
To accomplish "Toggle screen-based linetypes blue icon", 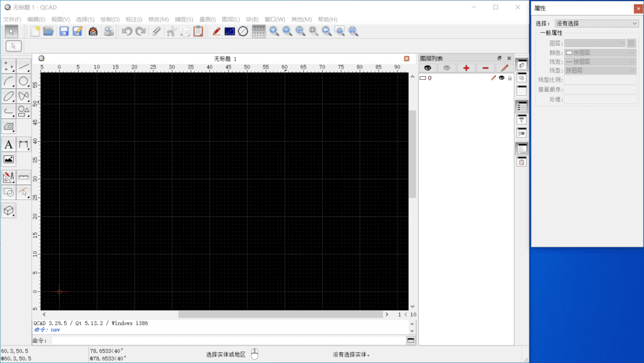I will [x=230, y=31].
